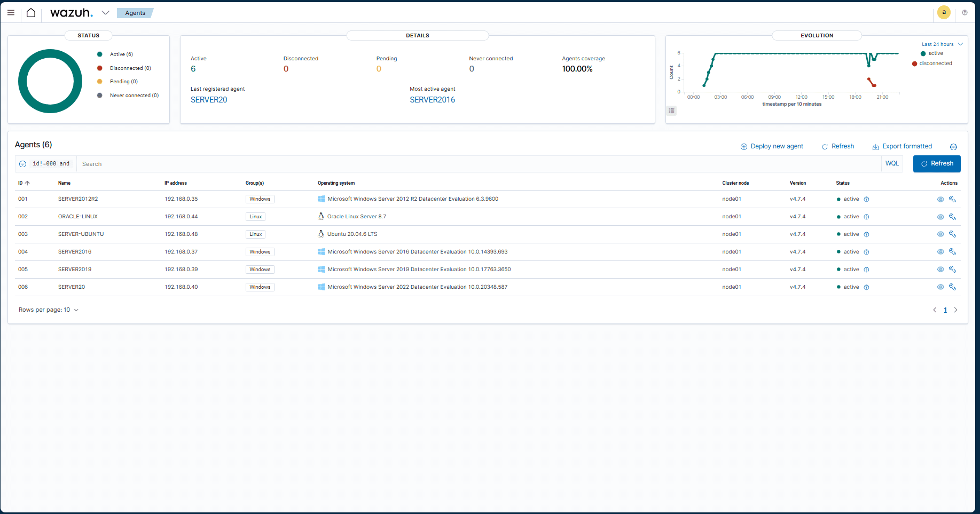View details eye icon for SERVER2016
This screenshot has height=514, width=980.
[940, 252]
